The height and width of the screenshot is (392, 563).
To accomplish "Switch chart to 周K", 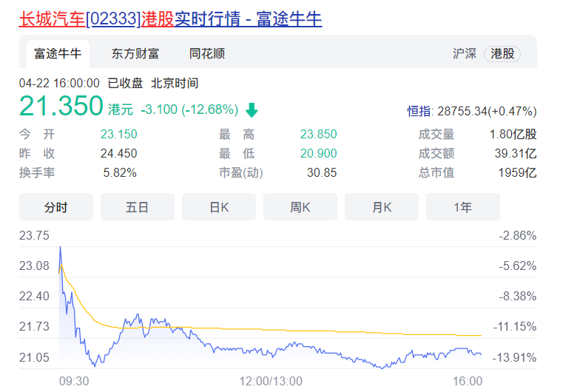I will 300,207.
